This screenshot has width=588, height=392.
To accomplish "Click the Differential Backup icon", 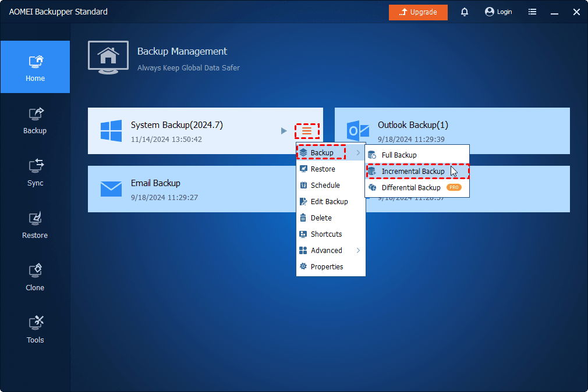I will click(x=372, y=187).
